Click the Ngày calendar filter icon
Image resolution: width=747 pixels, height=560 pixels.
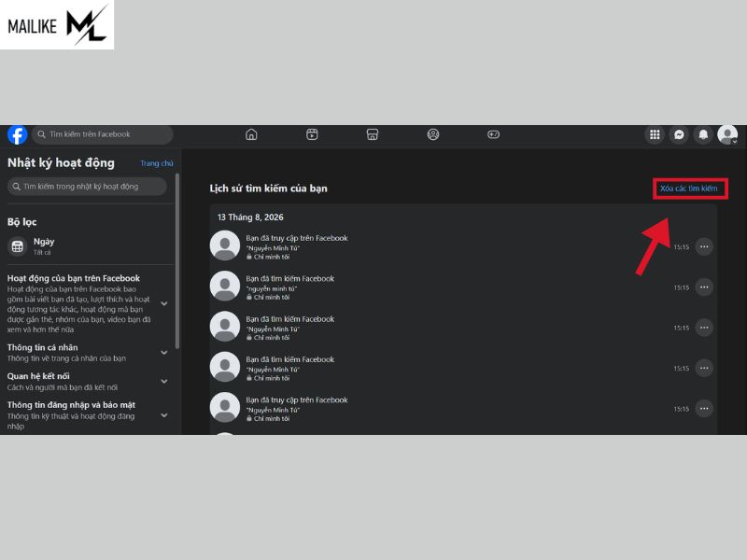pyautogui.click(x=18, y=246)
